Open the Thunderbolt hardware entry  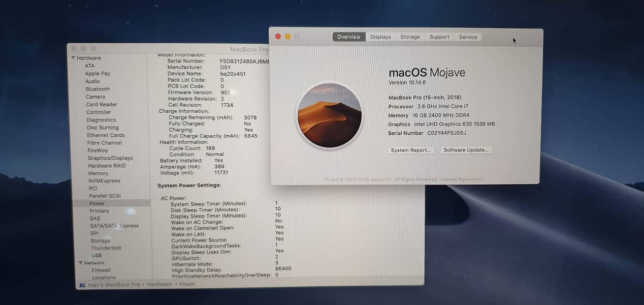(x=106, y=248)
